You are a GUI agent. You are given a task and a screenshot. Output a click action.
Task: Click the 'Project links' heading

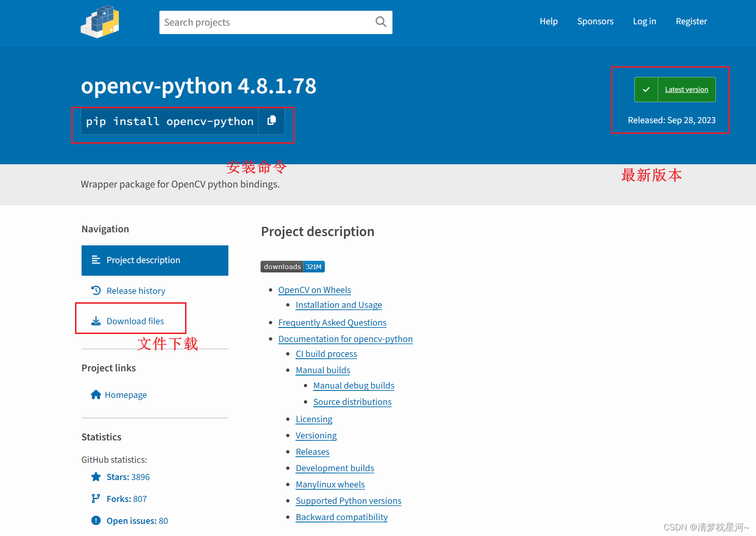pos(109,368)
